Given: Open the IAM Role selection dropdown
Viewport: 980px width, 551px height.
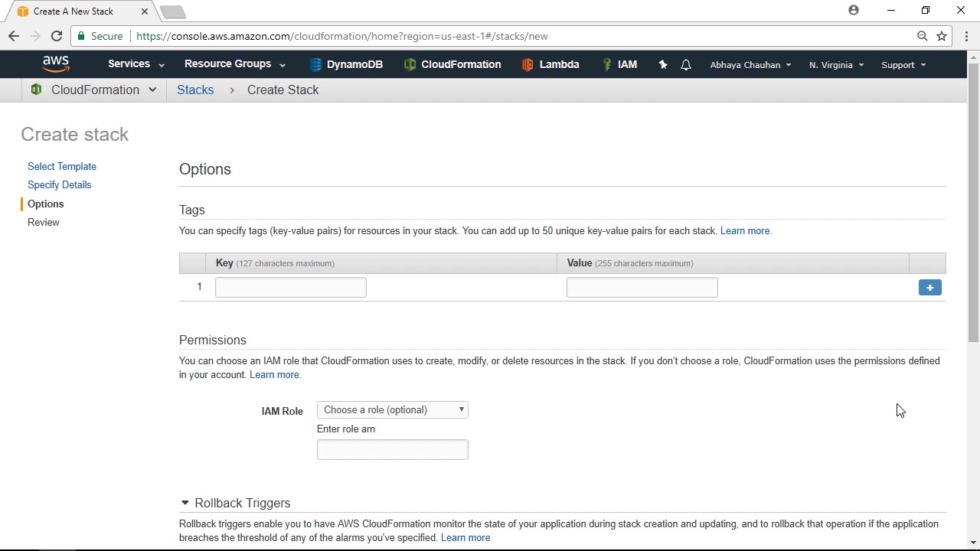Looking at the screenshot, I should pyautogui.click(x=392, y=410).
